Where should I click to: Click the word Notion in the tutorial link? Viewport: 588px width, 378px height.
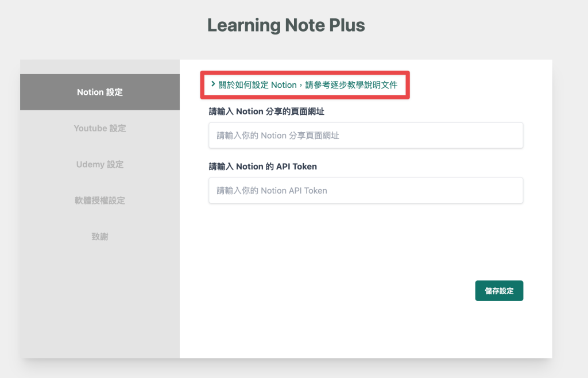[x=284, y=85]
